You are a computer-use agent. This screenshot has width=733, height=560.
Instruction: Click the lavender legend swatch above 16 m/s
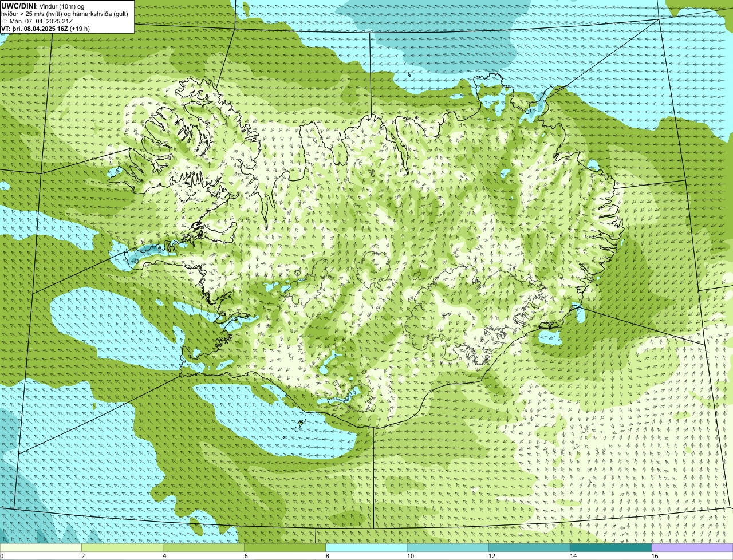[x=692, y=547]
